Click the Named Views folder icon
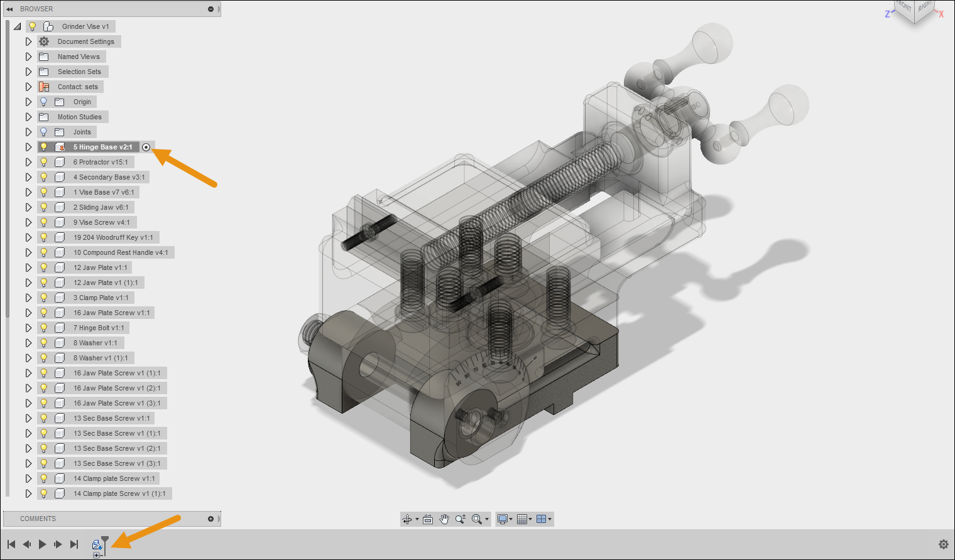 (x=44, y=57)
